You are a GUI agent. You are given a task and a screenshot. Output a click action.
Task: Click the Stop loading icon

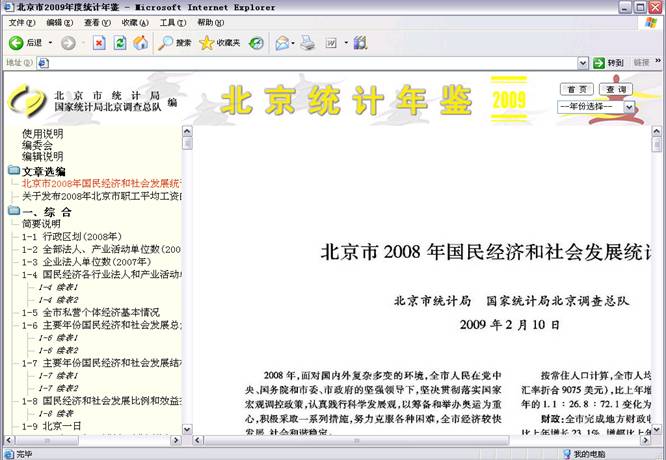[99, 43]
